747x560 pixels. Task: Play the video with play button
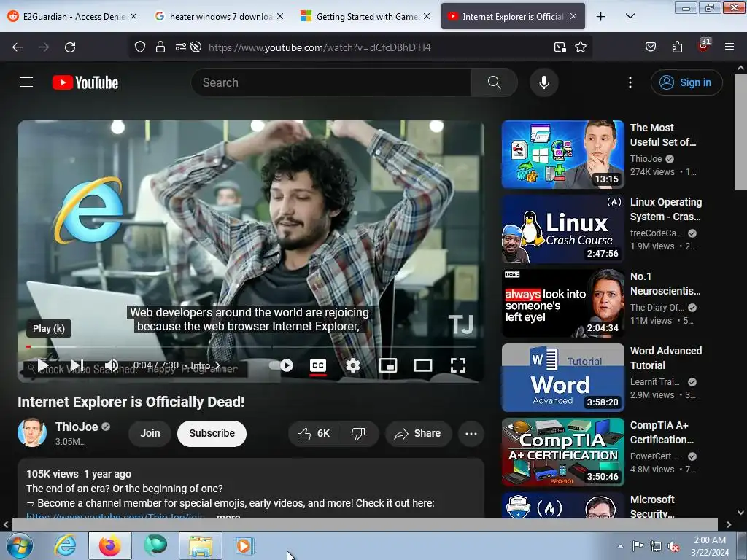(43, 366)
